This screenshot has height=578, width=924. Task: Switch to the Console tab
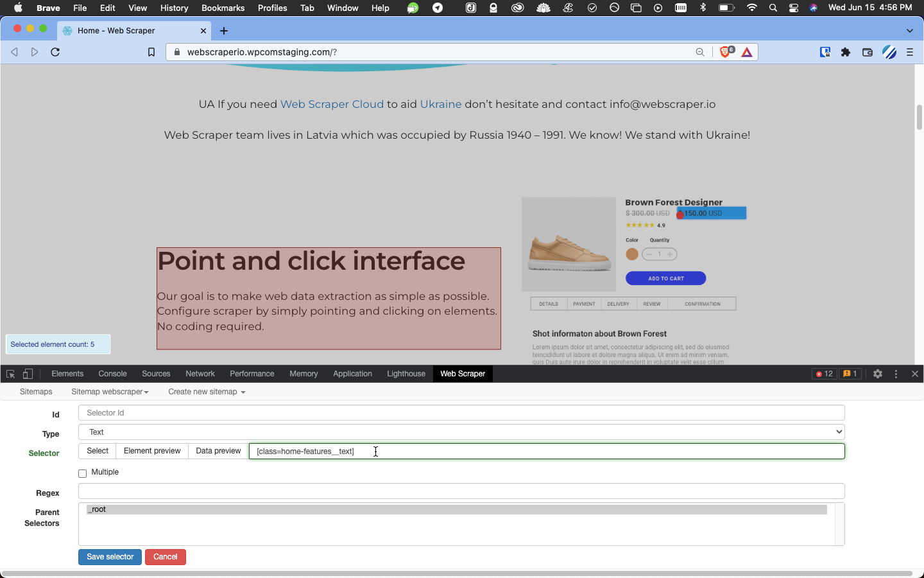pyautogui.click(x=112, y=374)
